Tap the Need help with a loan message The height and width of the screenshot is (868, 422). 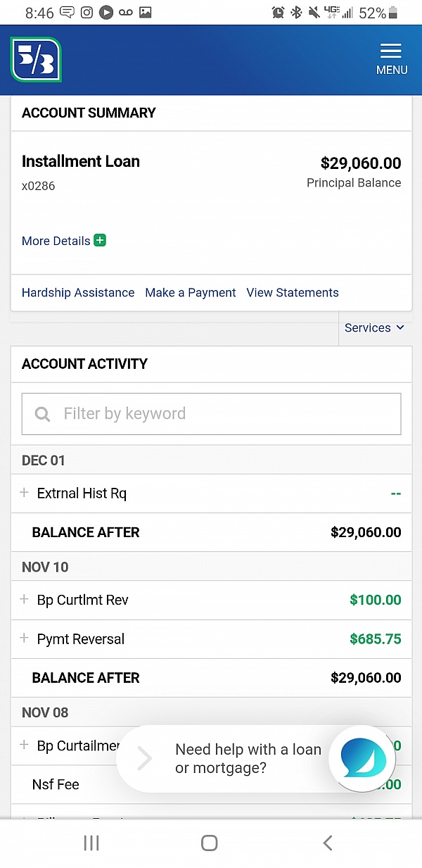(248, 758)
